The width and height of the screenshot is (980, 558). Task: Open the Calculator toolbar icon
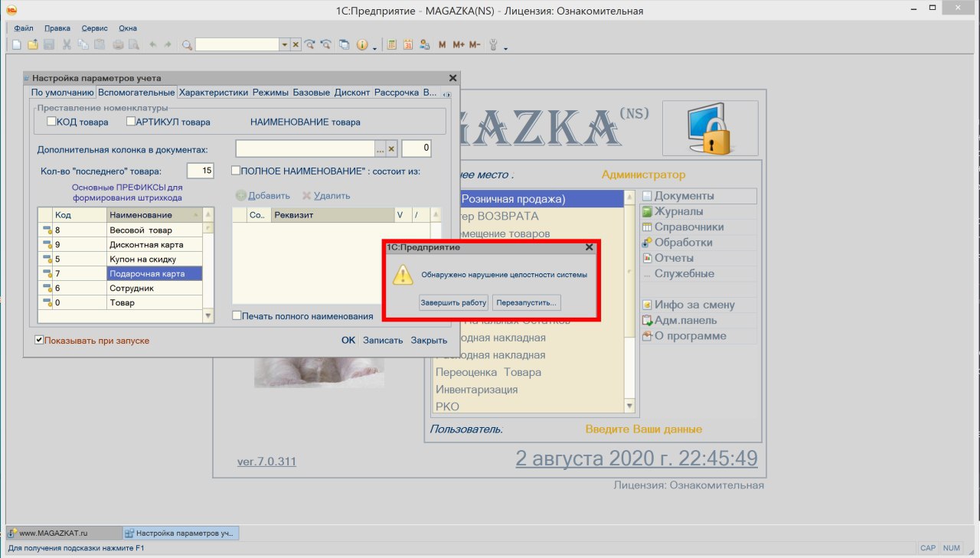[x=392, y=45]
